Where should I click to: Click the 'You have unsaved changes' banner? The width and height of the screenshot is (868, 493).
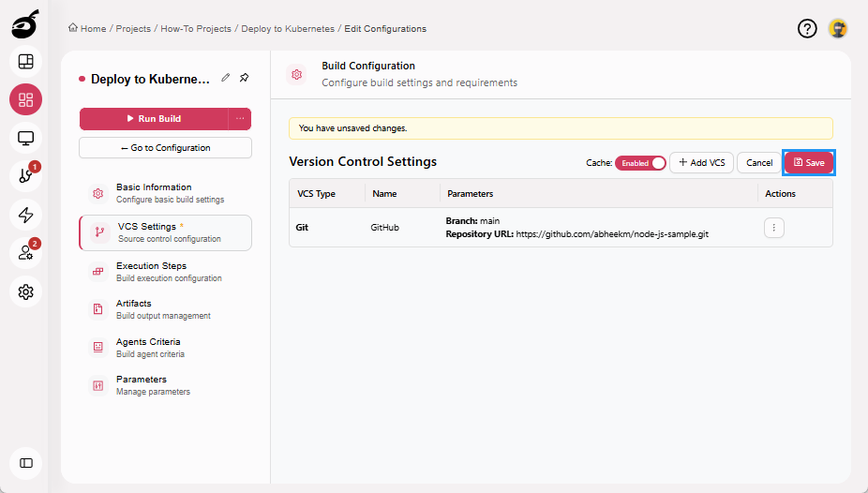point(561,128)
